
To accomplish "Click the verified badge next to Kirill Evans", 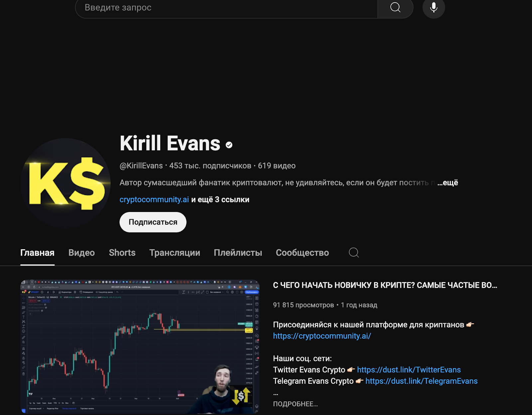I will tap(229, 145).
